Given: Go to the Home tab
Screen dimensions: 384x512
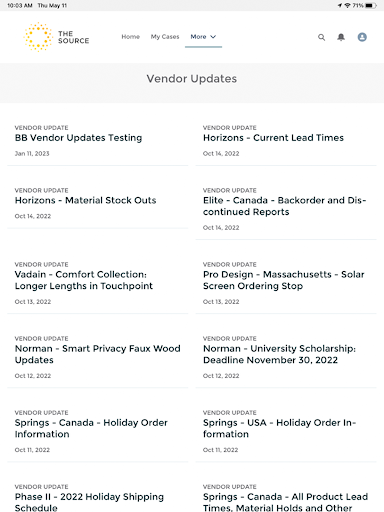Looking at the screenshot, I should point(130,37).
